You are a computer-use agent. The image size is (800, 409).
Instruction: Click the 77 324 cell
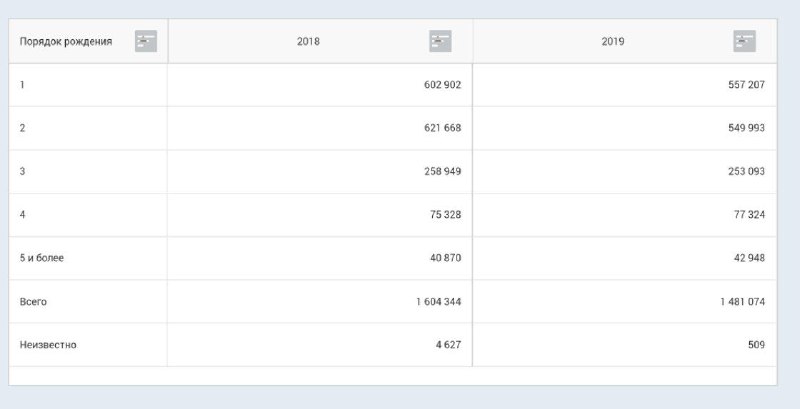(x=749, y=215)
